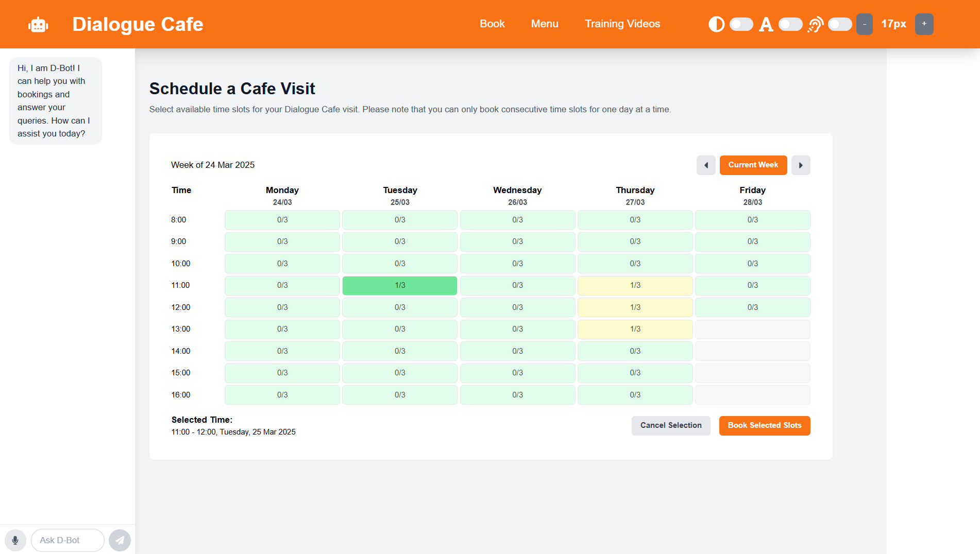This screenshot has width=980, height=554.
Task: Click Book Selected Slots button
Action: pyautogui.click(x=765, y=425)
